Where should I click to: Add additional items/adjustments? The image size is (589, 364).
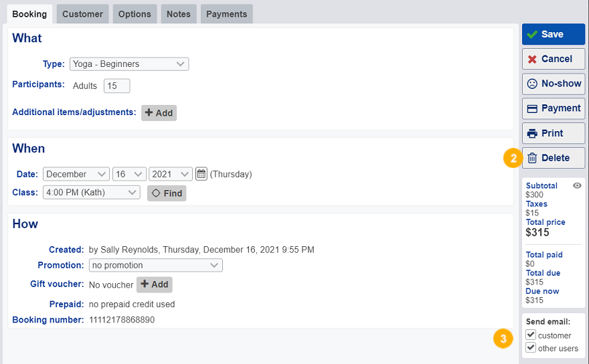tap(159, 113)
